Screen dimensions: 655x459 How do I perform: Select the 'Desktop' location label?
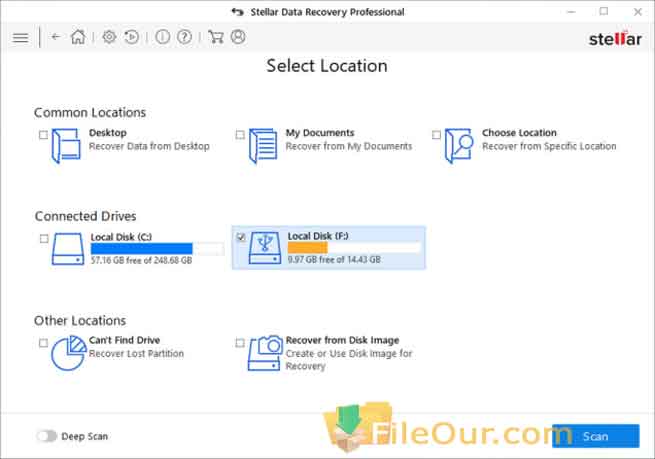108,133
